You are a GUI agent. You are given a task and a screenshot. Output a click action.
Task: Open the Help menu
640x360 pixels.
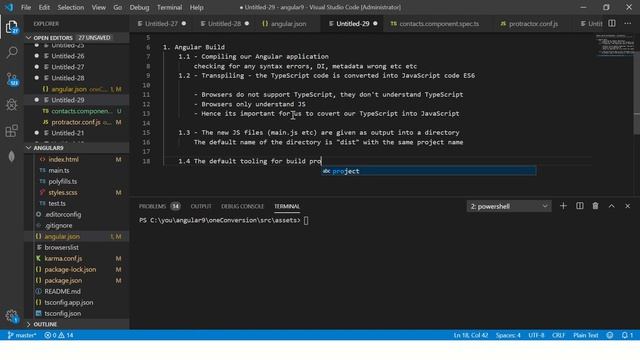click(x=196, y=7)
